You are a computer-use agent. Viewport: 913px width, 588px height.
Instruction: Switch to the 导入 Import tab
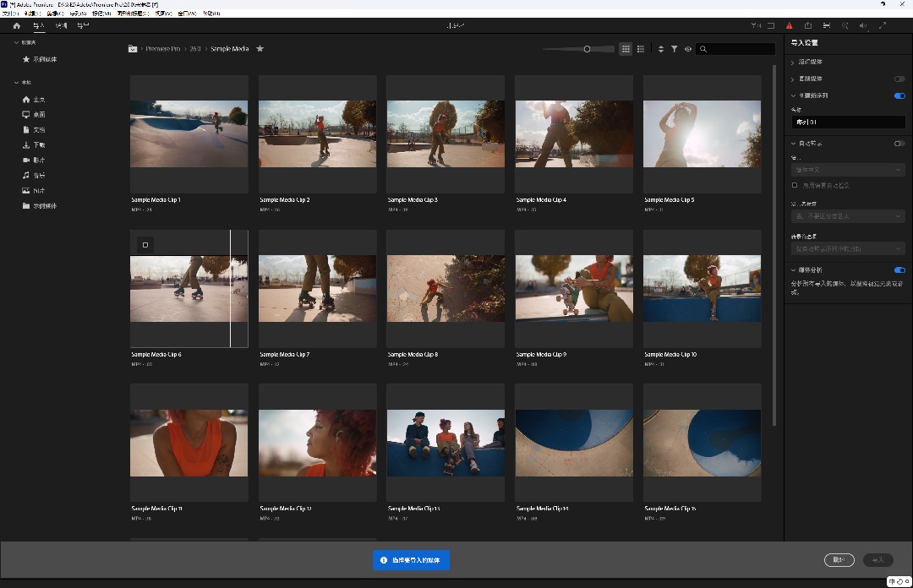click(38, 25)
